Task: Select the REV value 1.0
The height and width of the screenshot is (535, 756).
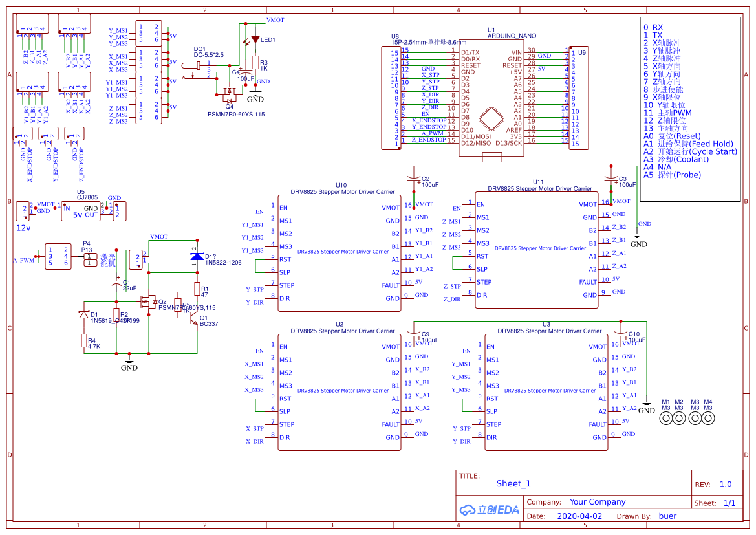Action: [726, 485]
